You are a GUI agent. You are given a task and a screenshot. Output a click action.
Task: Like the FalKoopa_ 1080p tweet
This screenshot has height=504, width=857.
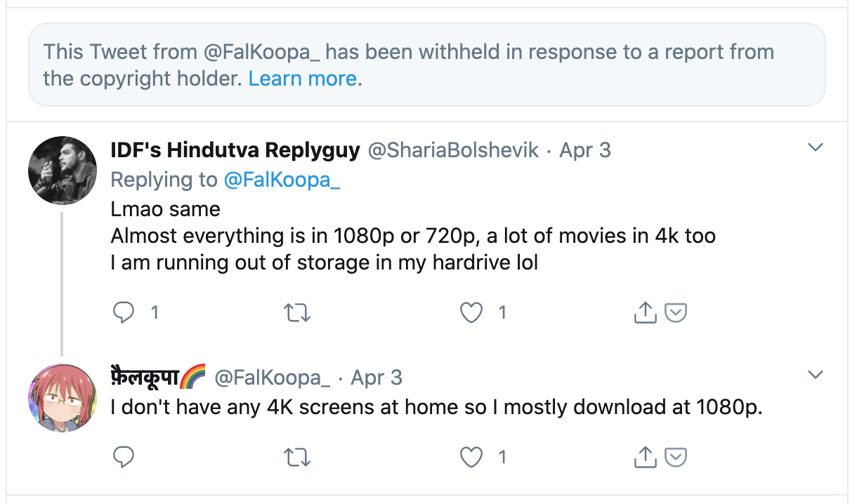coord(471,458)
